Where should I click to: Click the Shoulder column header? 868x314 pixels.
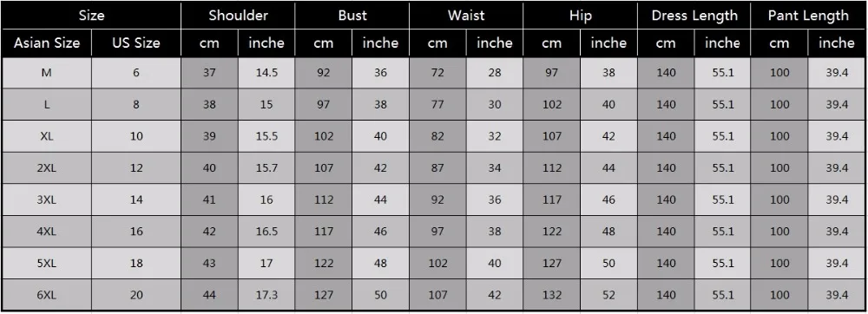point(238,15)
